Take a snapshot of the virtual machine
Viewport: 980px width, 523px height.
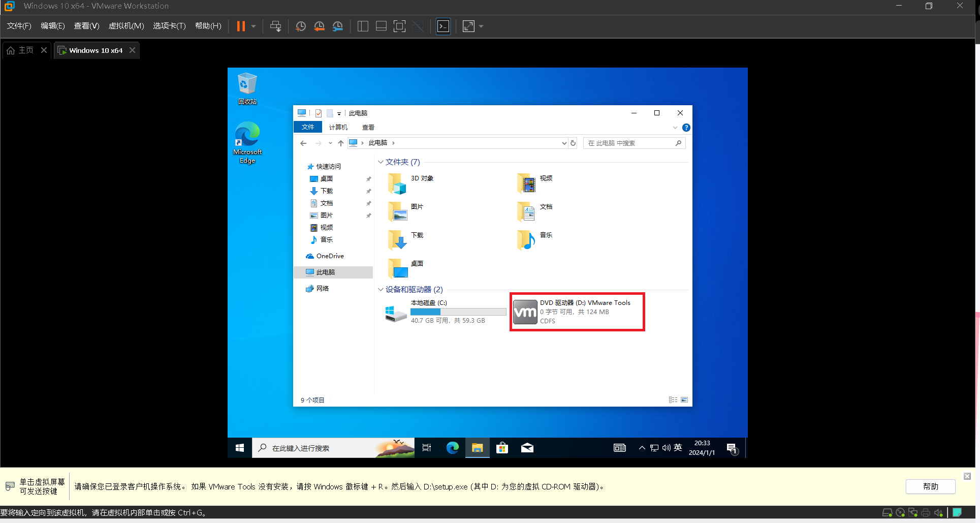[x=301, y=26]
